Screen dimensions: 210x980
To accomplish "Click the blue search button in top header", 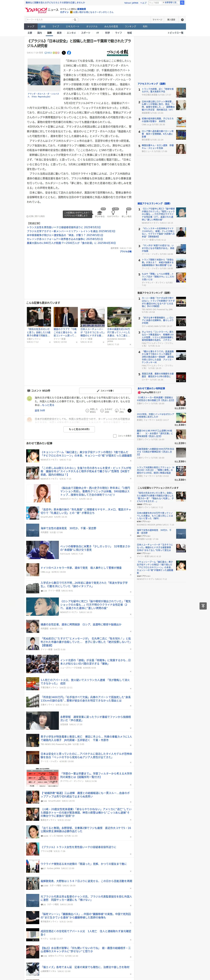I will click(x=182, y=3).
